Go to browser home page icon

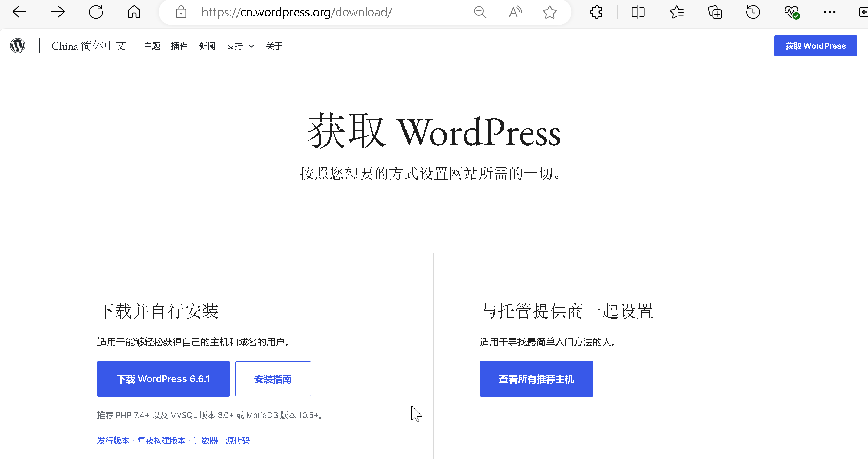(x=134, y=12)
